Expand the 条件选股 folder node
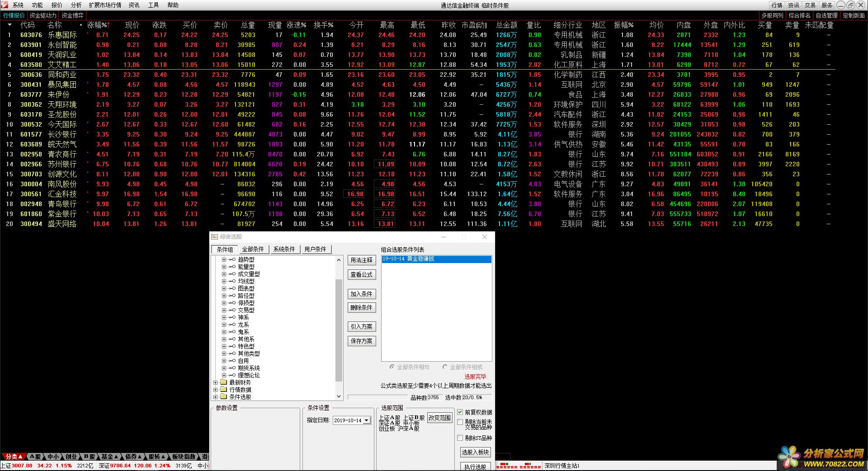The height and width of the screenshot is (471, 868). (x=216, y=397)
